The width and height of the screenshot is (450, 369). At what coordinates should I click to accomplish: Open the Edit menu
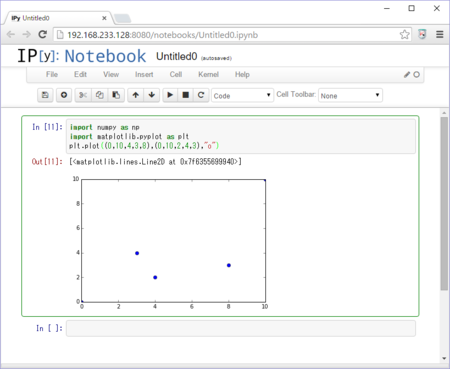80,74
